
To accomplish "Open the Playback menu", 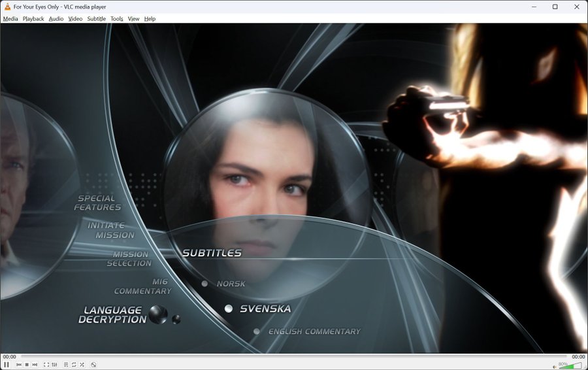I will click(x=33, y=19).
